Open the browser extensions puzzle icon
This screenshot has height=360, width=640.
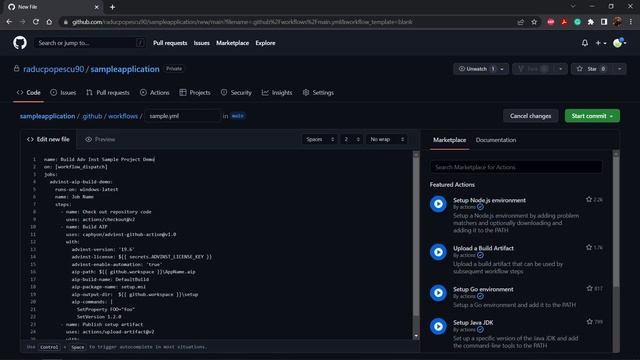[x=591, y=22]
